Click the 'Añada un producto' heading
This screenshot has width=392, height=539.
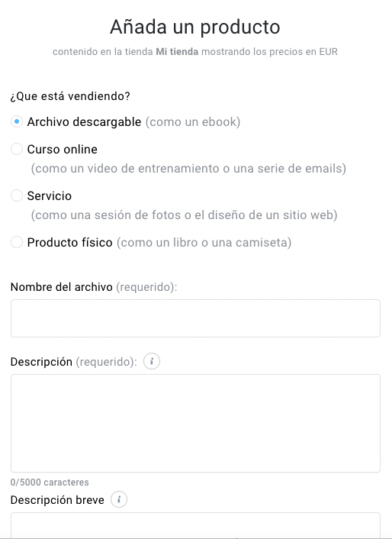click(x=195, y=27)
